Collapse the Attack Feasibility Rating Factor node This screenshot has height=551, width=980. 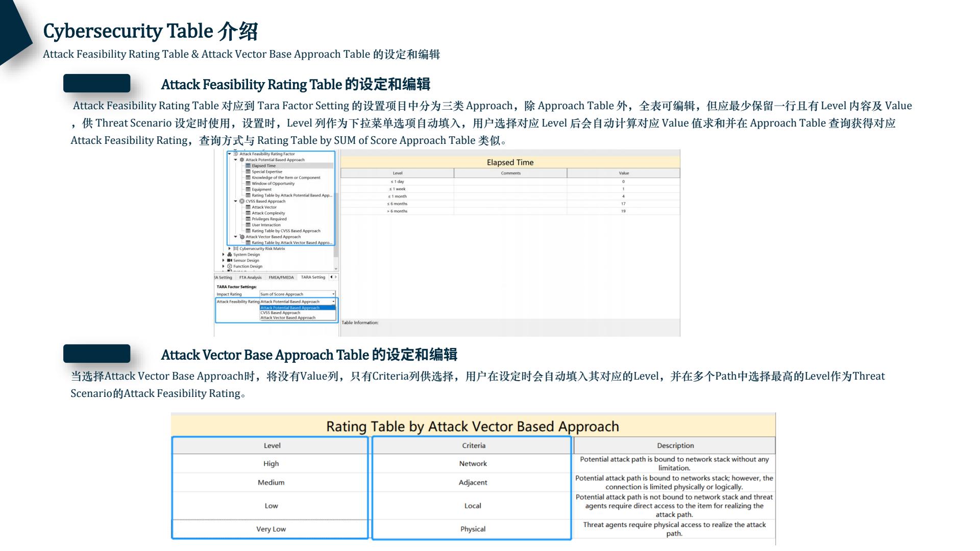pos(230,153)
